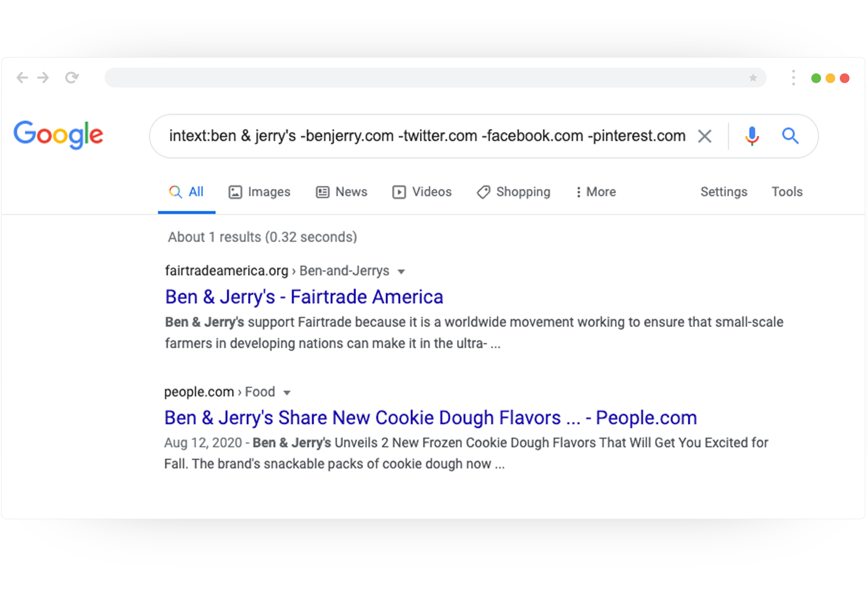This screenshot has width=868, height=610.
Task: Switch to the Shopping tab
Action: point(513,192)
